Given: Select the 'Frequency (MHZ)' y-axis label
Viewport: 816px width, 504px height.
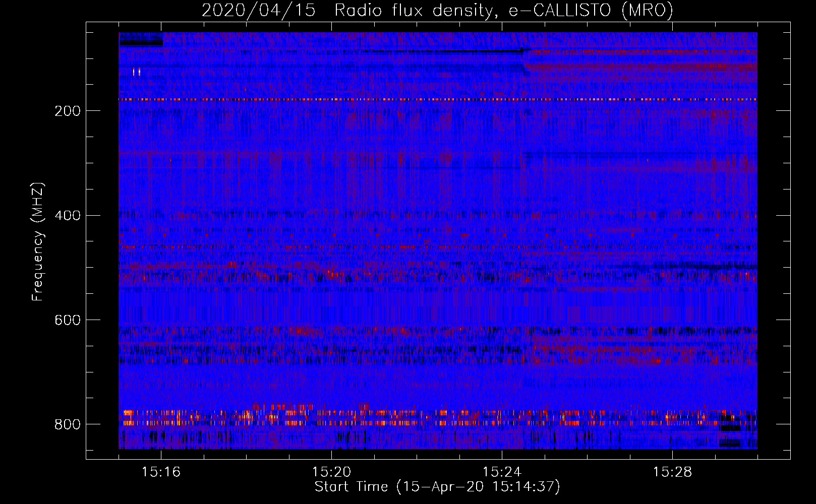Looking at the screenshot, I should click(38, 242).
